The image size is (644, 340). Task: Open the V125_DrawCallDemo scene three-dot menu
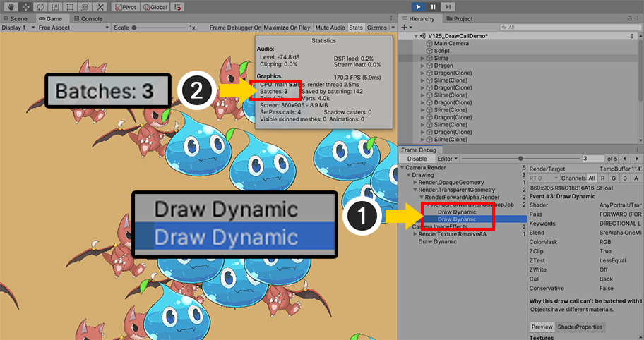[632, 36]
